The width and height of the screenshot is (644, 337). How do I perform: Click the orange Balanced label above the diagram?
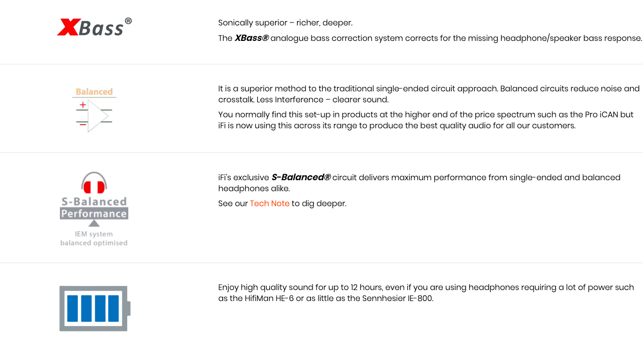click(x=94, y=92)
